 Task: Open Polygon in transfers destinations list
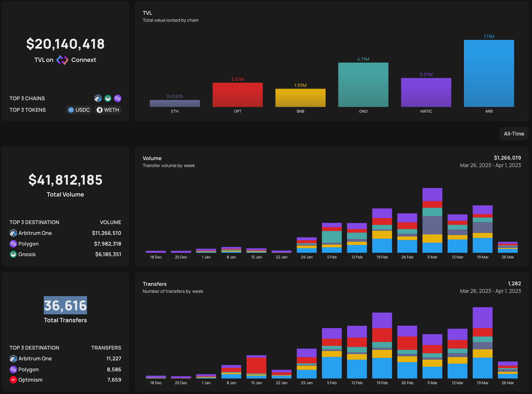click(x=28, y=369)
